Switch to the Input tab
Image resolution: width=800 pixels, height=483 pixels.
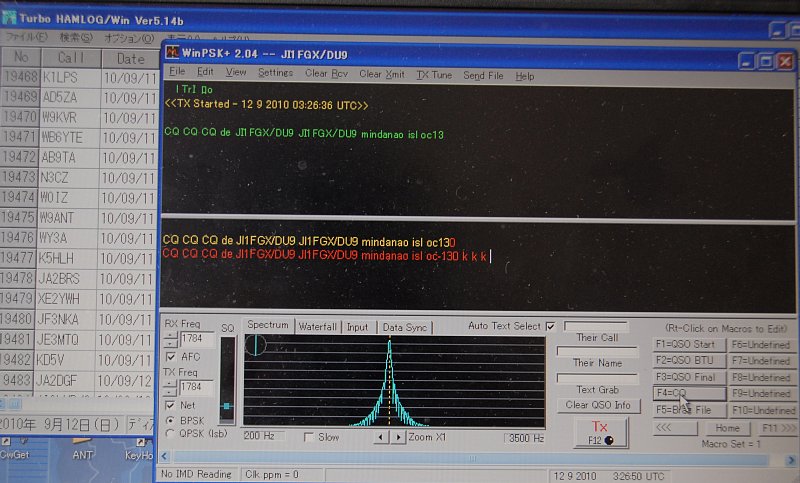[x=357, y=327]
